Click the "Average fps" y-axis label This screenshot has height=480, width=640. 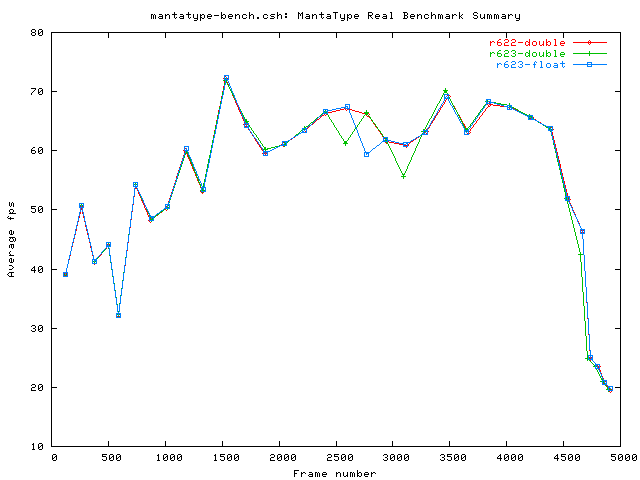(11, 240)
